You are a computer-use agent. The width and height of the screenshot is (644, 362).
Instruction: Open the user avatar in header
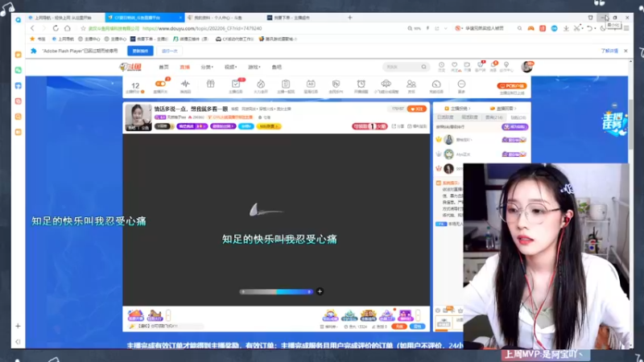(x=526, y=67)
